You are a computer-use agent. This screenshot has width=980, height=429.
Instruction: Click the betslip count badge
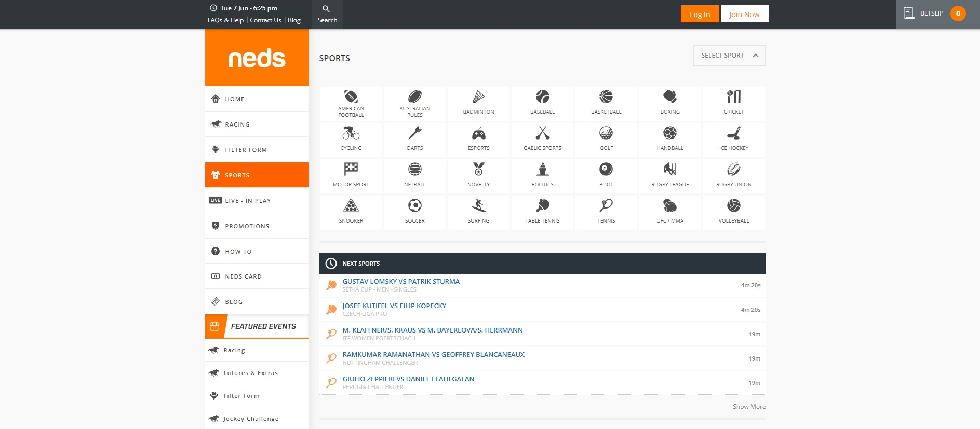click(x=958, y=13)
